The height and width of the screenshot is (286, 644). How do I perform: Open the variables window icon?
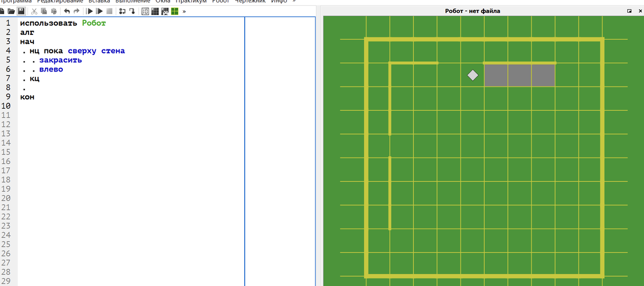point(145,11)
